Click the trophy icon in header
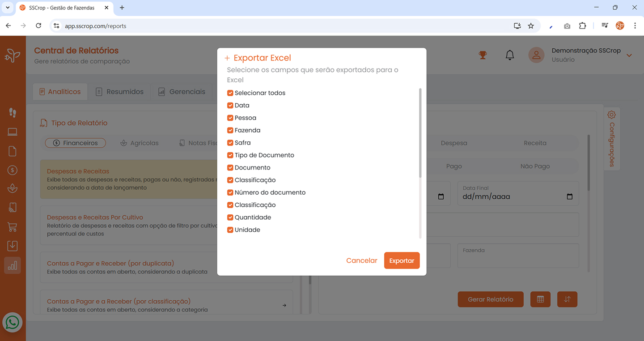 point(483,55)
